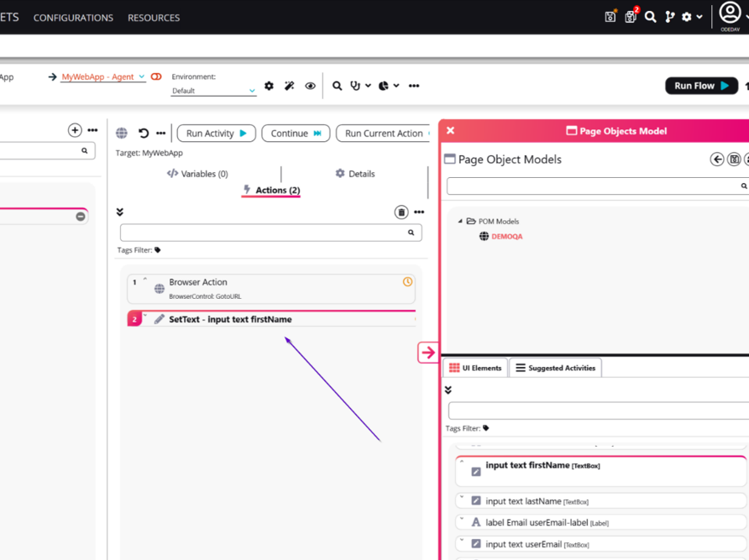Toggle the red agent status switch
Viewport: 749px width, 560px height.
click(156, 76)
